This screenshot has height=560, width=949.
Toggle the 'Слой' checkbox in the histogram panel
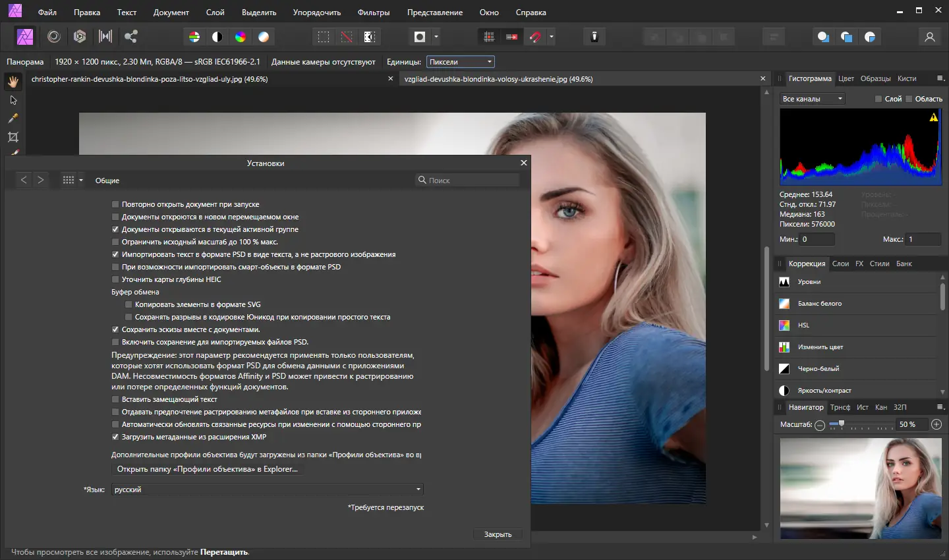pos(878,99)
